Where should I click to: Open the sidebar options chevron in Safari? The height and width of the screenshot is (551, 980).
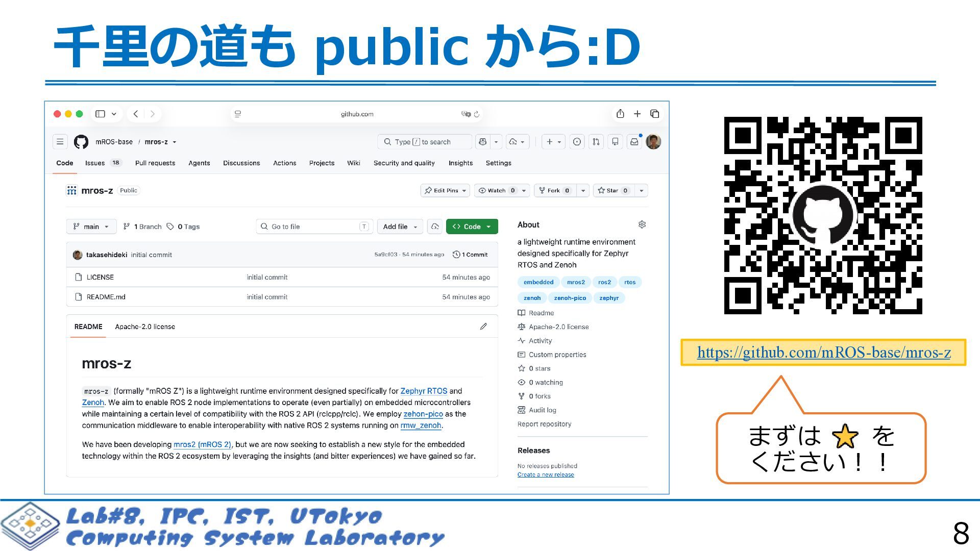(114, 114)
